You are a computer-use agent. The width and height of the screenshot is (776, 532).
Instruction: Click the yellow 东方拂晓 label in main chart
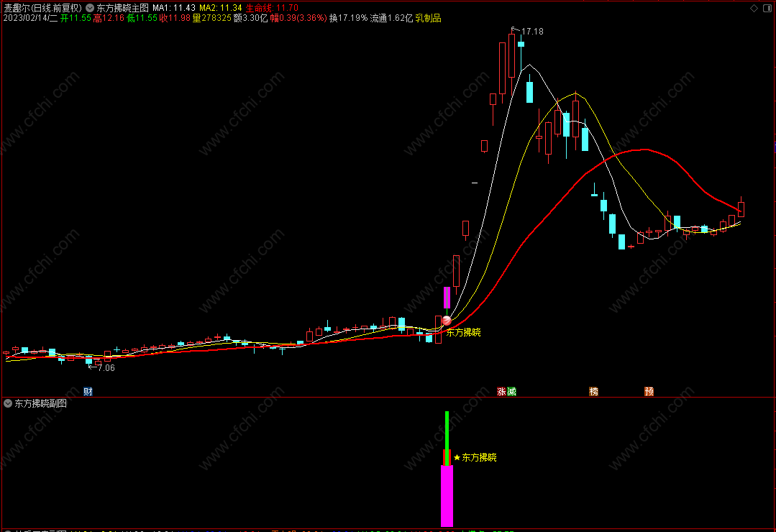464,333
